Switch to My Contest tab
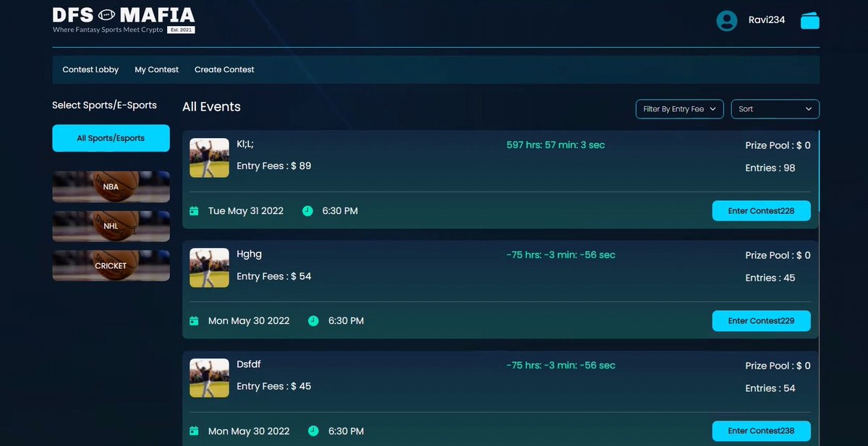Image resolution: width=868 pixels, height=446 pixels. click(x=156, y=69)
